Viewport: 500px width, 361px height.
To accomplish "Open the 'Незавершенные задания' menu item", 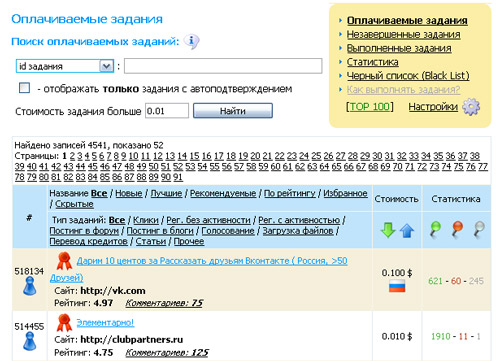I will point(403,35).
